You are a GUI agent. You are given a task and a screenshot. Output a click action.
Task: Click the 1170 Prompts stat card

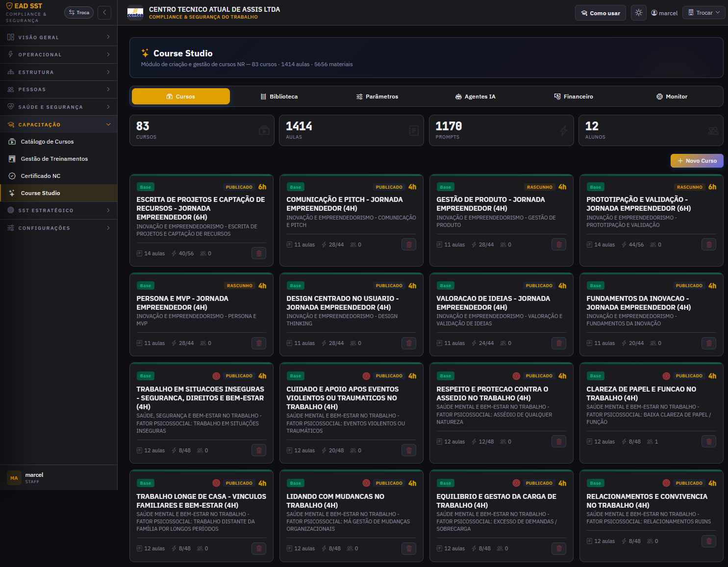click(x=502, y=130)
